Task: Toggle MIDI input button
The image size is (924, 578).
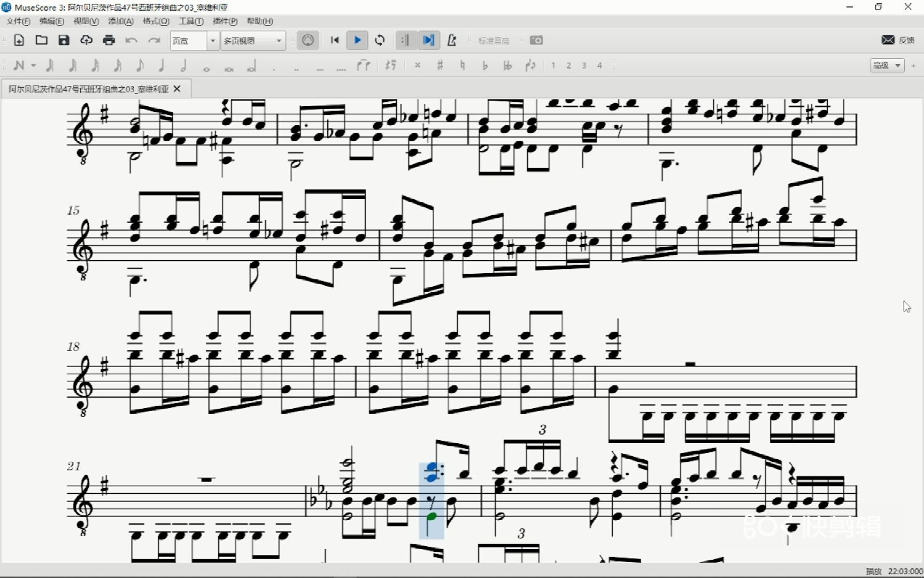Action: (x=308, y=40)
